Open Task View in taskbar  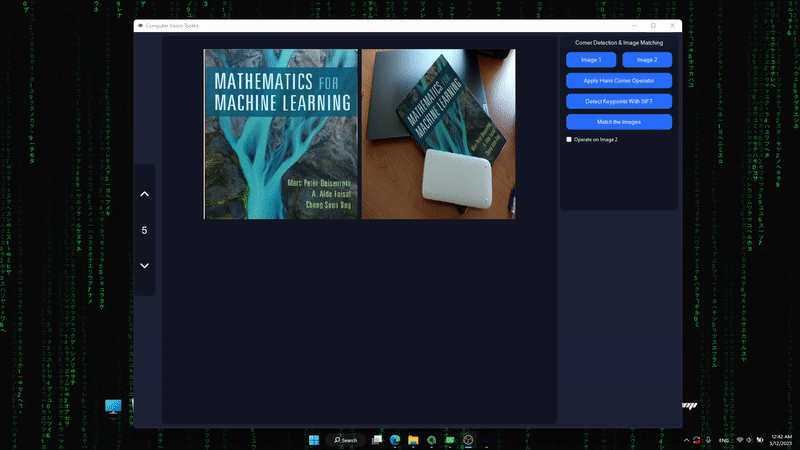click(377, 440)
